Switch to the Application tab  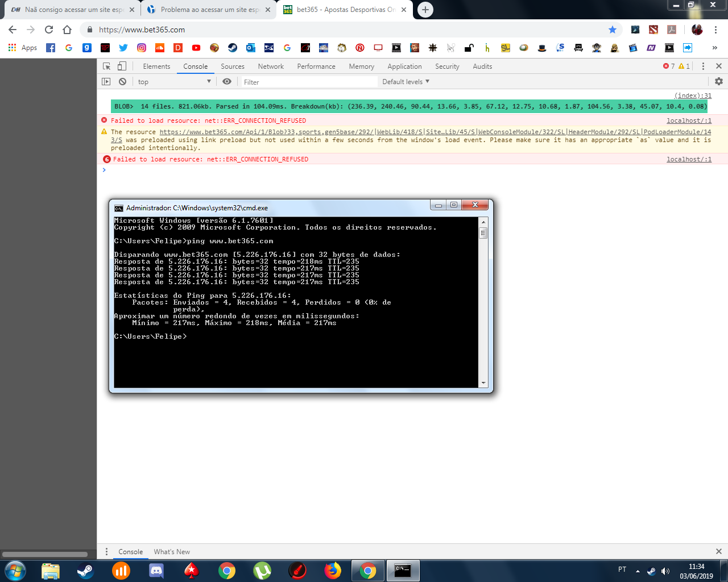pos(405,66)
